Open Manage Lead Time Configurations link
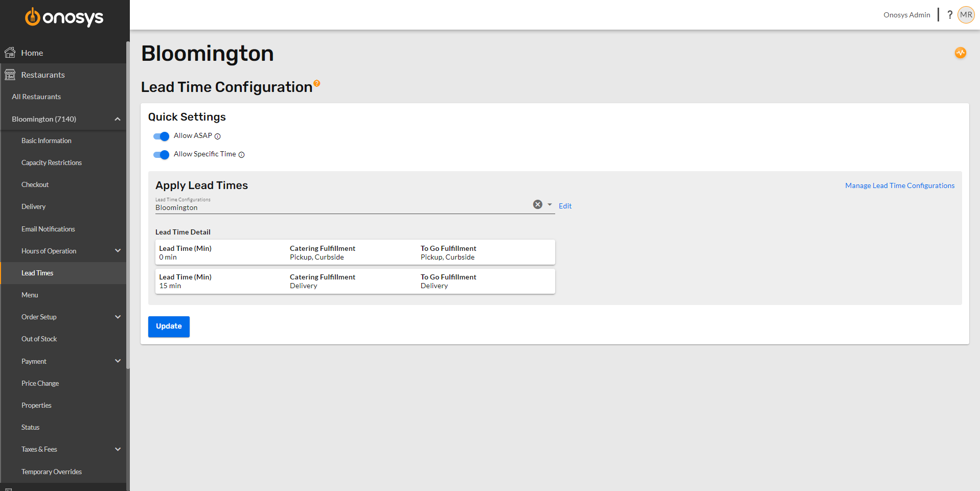 click(899, 185)
